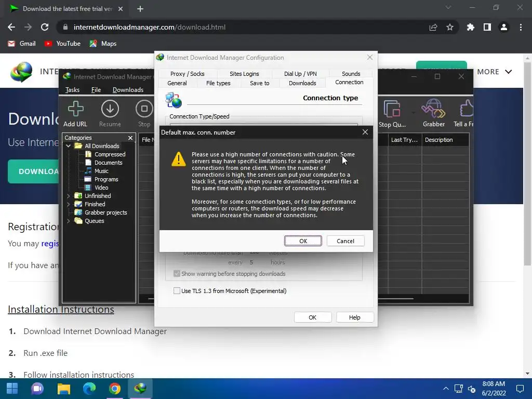Open the Maps bookmark
This screenshot has height=399, width=532.
pos(103,44)
